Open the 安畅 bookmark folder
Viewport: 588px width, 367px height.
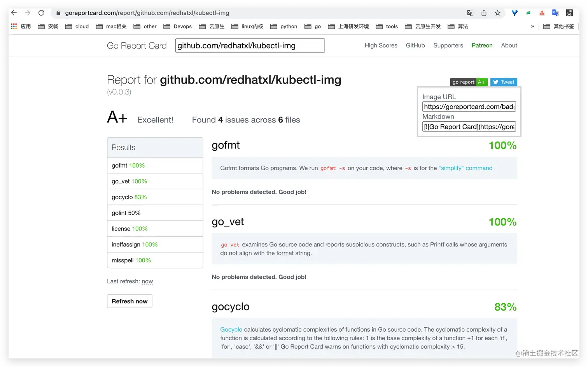[x=48, y=26]
